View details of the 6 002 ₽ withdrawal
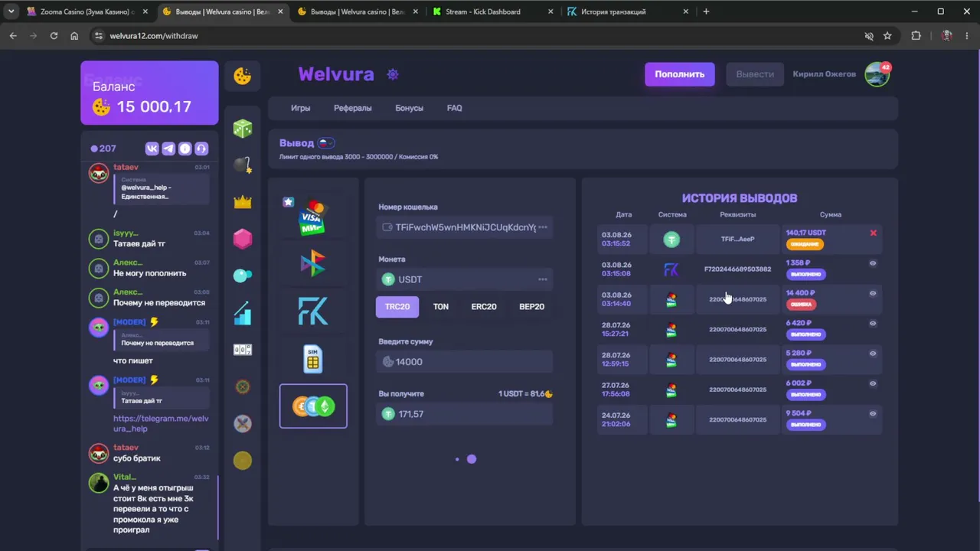Screen dimensions: 980x551 coord(873,383)
